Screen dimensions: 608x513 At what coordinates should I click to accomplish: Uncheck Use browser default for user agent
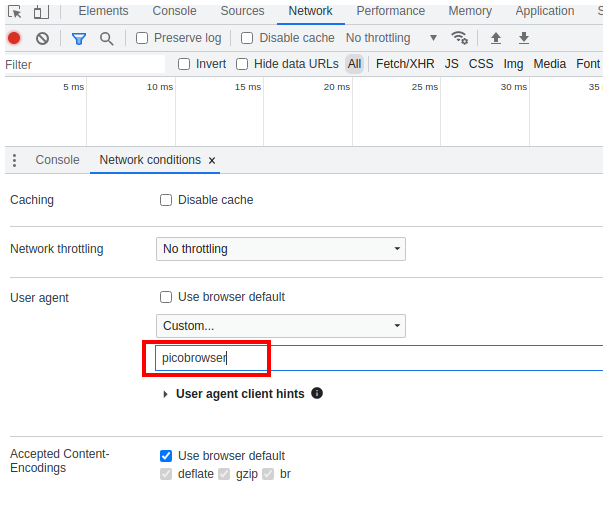(x=166, y=297)
